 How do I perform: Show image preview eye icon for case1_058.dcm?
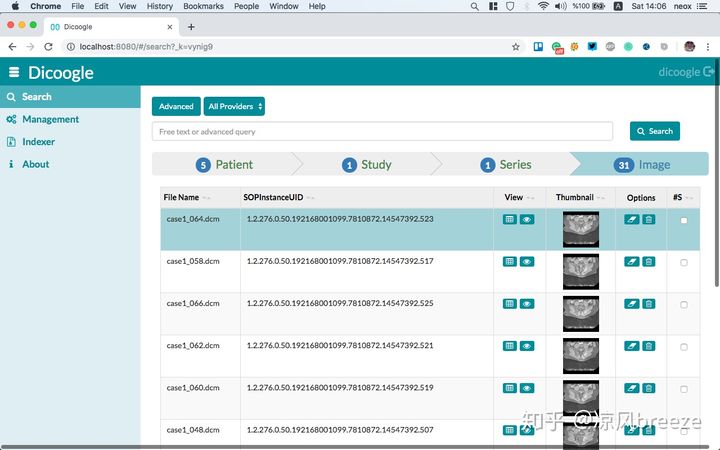(x=527, y=262)
